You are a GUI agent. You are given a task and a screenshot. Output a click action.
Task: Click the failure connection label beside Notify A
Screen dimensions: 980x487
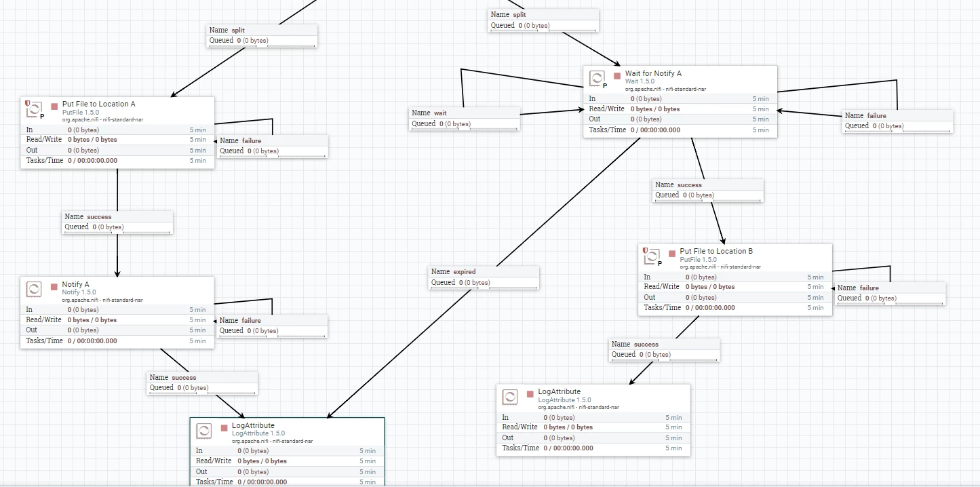point(273,326)
